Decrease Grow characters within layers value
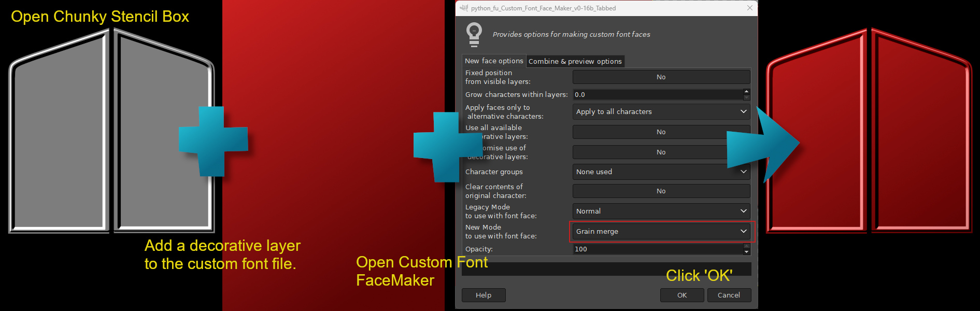Viewport: 980px width, 311px height. point(746,97)
